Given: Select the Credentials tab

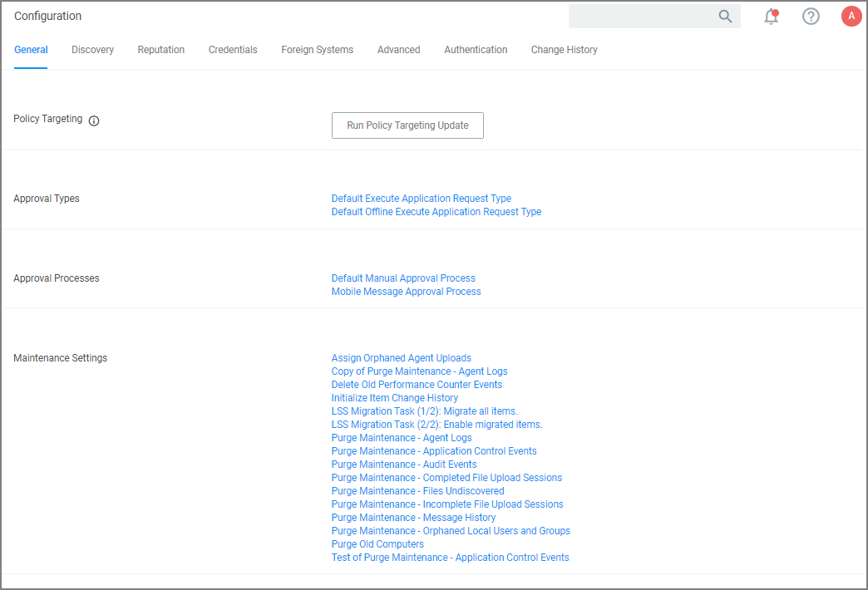Looking at the screenshot, I should 233,50.
